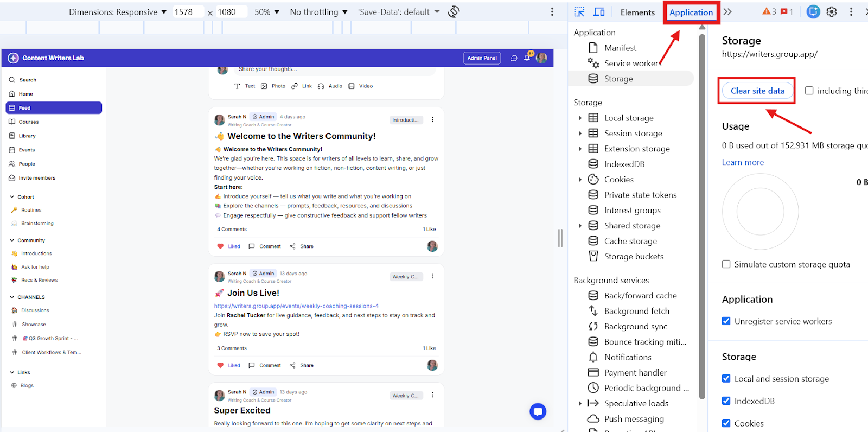
Task: Open the weekly coaching sessions link
Action: pyautogui.click(x=296, y=306)
